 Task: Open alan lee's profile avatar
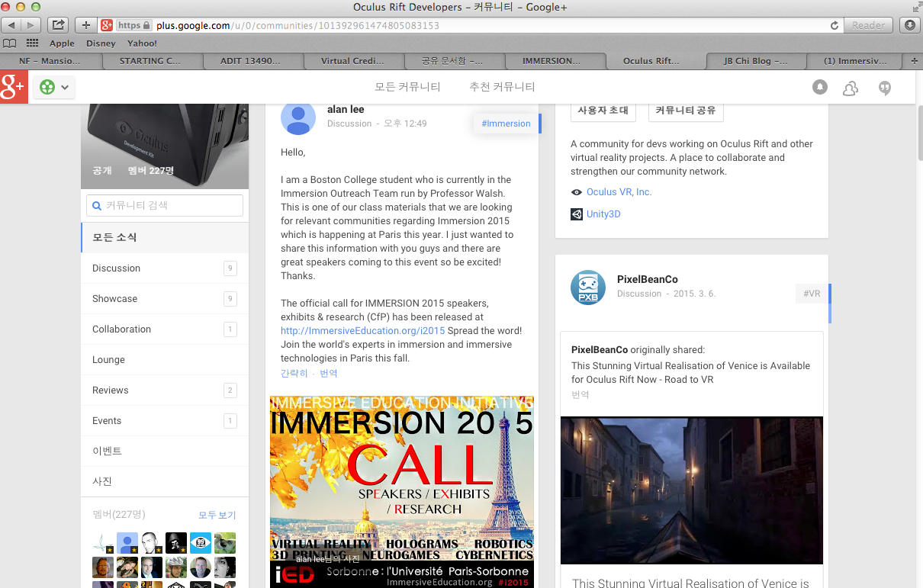[298, 117]
